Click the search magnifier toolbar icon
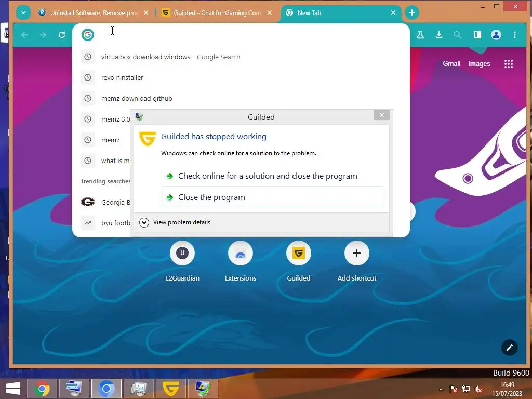Image resolution: width=532 pixels, height=399 pixels. (458, 35)
